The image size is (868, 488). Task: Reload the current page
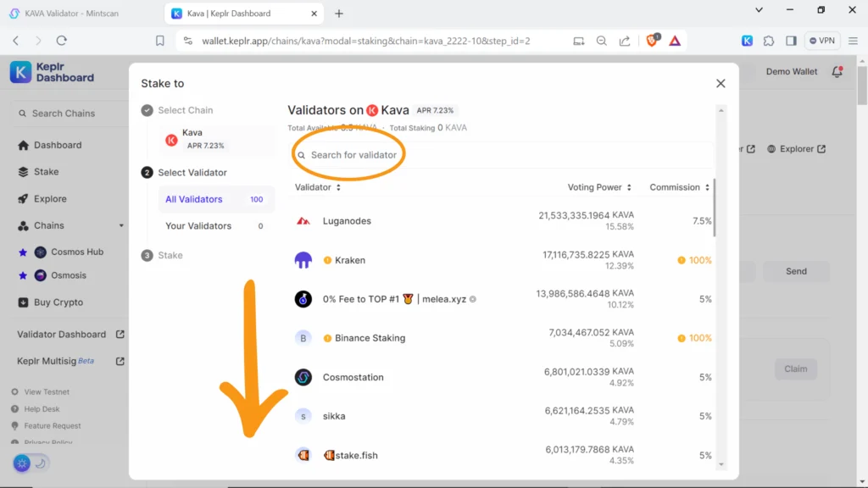coord(61,40)
